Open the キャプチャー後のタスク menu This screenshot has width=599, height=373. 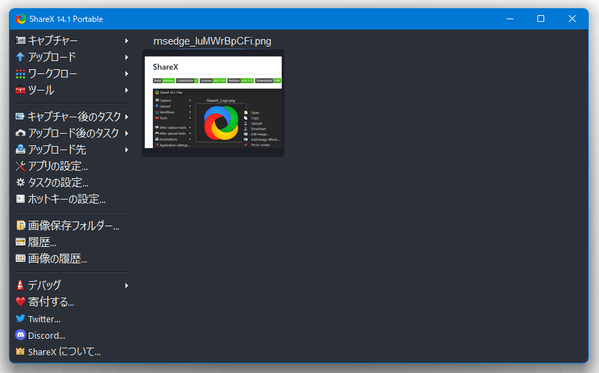[x=73, y=117]
